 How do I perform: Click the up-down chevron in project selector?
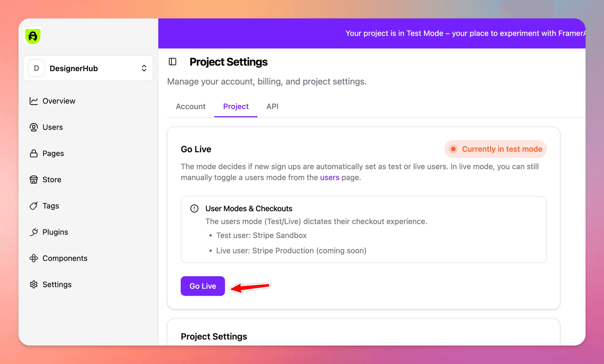click(x=144, y=68)
